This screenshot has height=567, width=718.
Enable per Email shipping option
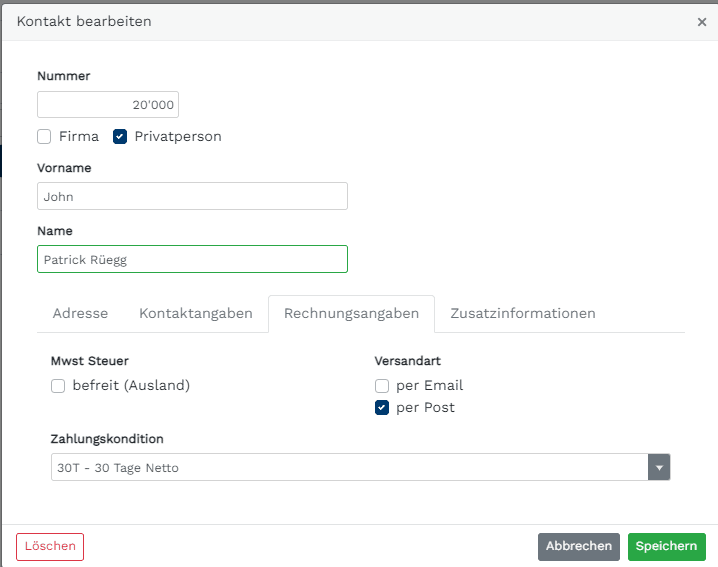[382, 386]
